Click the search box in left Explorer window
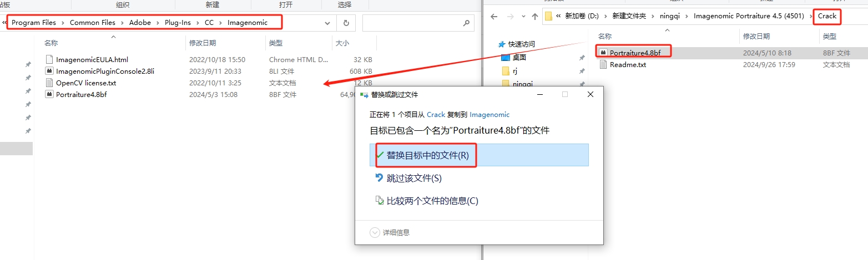This screenshot has width=868, height=260. (x=420, y=23)
